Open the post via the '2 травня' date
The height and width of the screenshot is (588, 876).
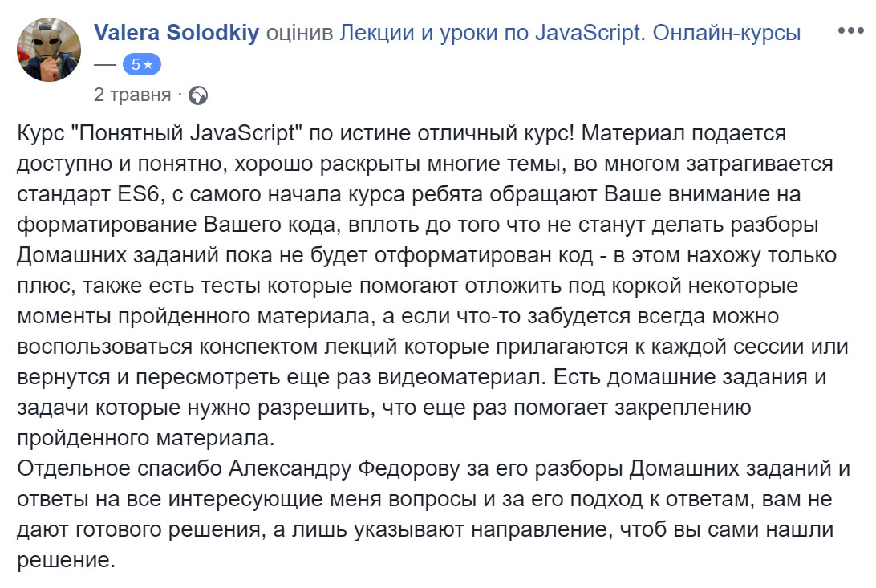132,95
